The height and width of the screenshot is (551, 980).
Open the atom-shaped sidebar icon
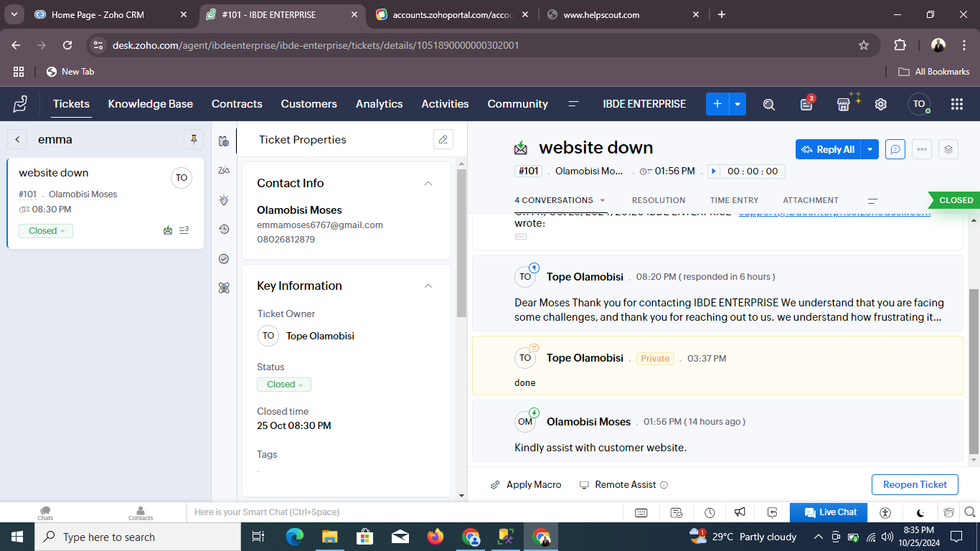224,288
